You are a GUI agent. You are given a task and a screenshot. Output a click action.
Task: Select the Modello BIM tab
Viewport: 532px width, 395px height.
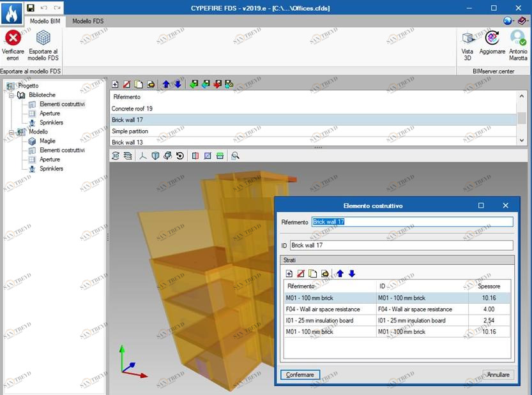[44, 21]
